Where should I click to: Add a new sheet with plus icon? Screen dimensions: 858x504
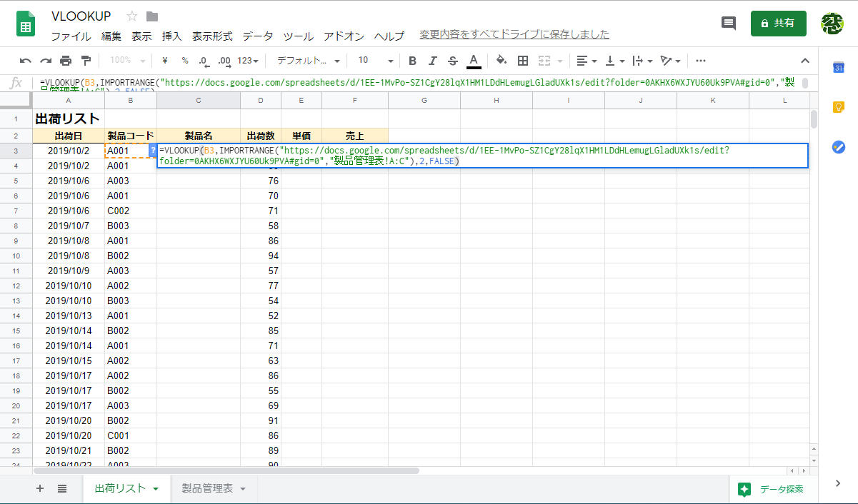[40, 488]
